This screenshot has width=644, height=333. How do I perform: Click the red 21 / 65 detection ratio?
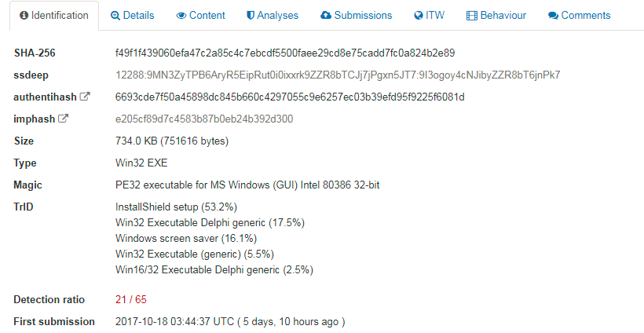[131, 299]
